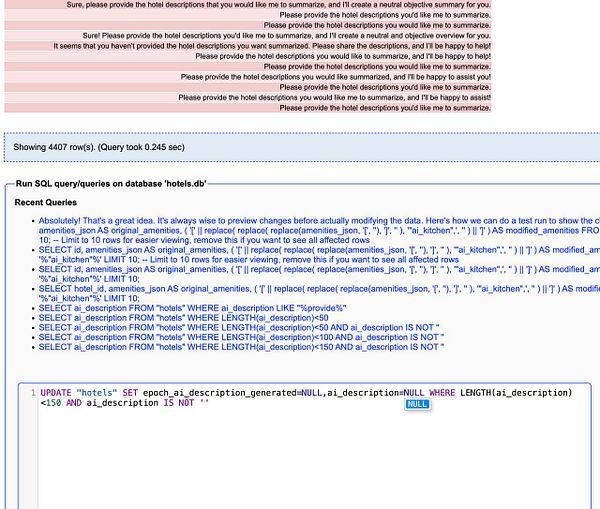
Task: Open recent query ending 'Limit to 10 rows' with SELECT id
Action: coord(319,254)
